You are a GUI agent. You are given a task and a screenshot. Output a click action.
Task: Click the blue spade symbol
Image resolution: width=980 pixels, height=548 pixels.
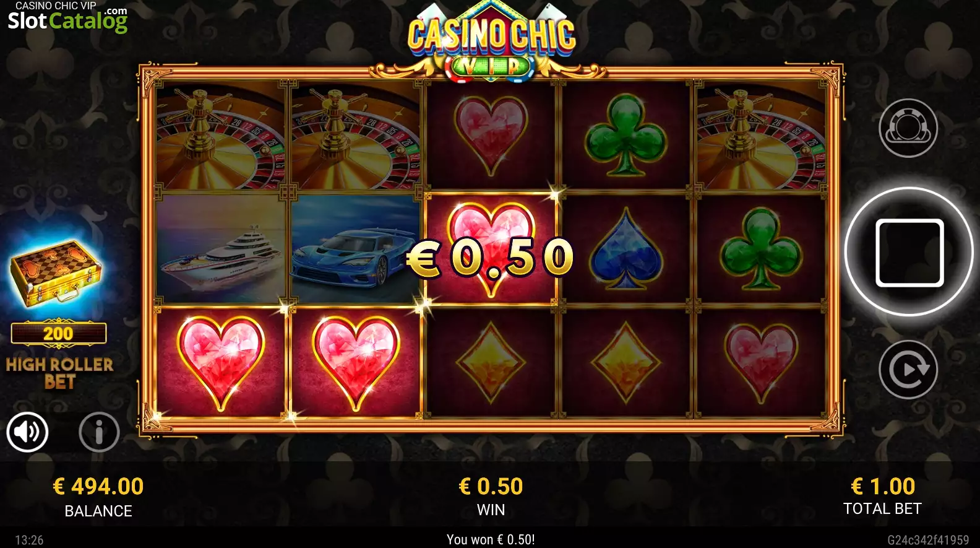[625, 249]
